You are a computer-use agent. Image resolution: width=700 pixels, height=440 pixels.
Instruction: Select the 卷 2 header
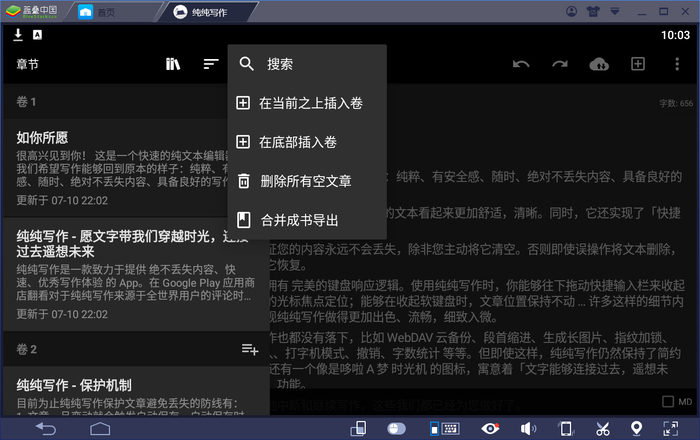[x=26, y=349]
